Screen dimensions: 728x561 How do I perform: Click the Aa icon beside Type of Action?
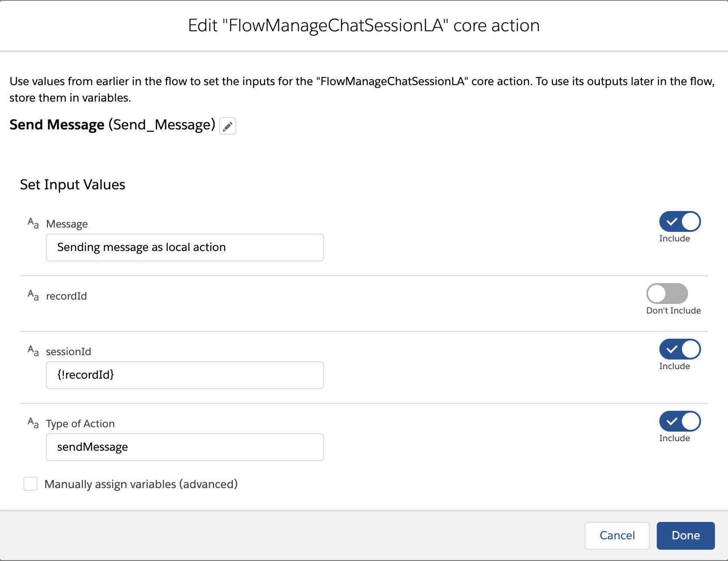33,422
